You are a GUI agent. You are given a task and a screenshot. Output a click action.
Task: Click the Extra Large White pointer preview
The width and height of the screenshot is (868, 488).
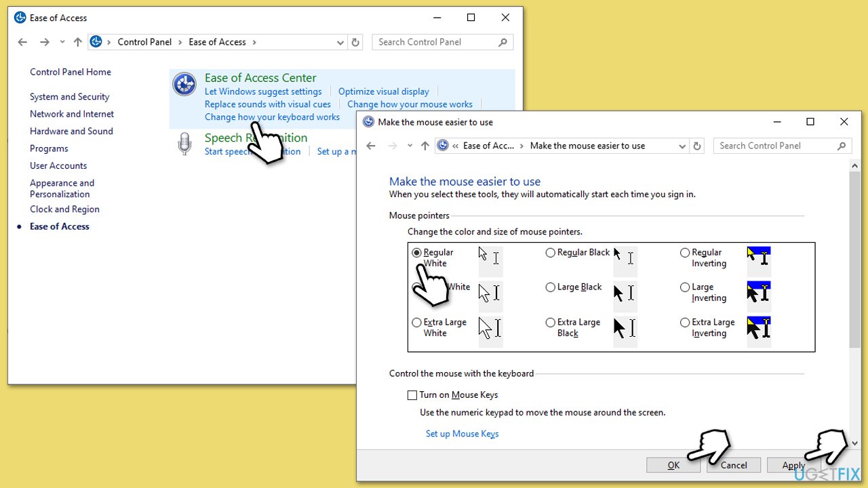(x=490, y=331)
